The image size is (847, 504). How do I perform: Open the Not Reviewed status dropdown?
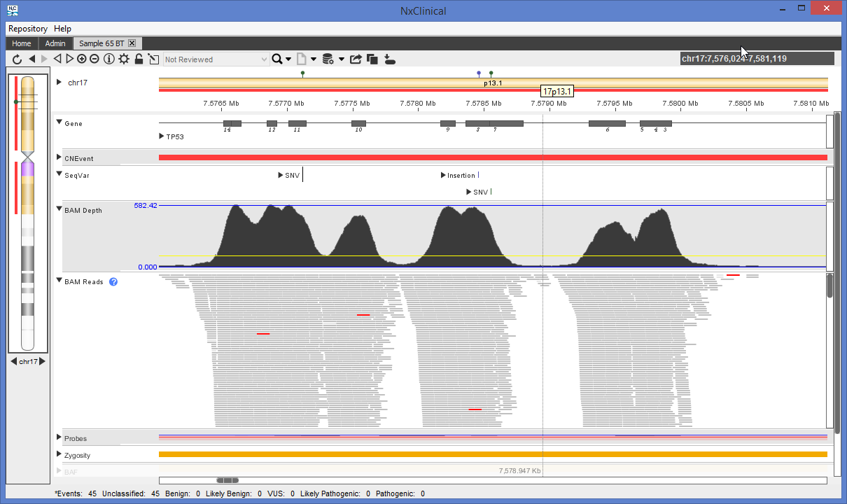[x=216, y=59]
